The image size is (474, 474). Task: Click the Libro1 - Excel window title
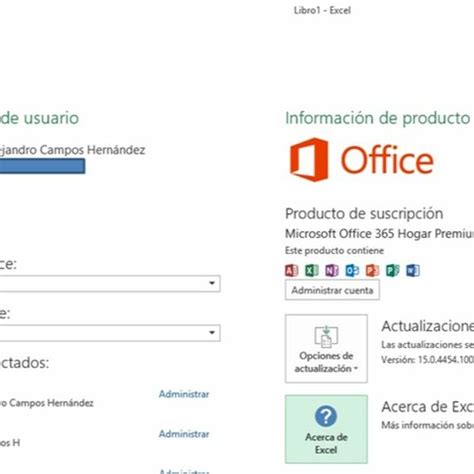click(x=322, y=10)
